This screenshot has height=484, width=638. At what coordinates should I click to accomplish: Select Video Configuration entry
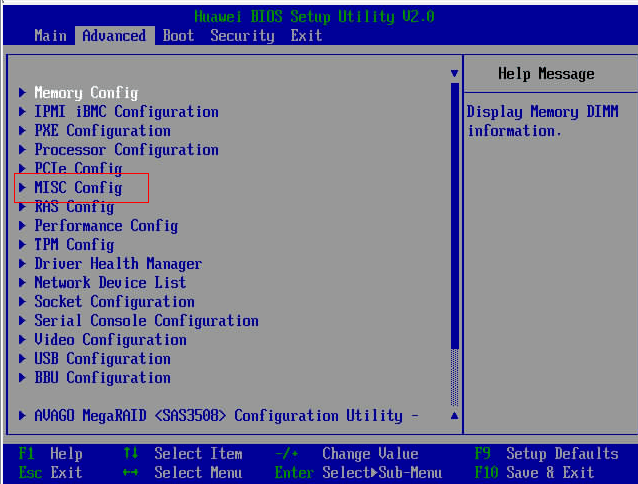110,340
